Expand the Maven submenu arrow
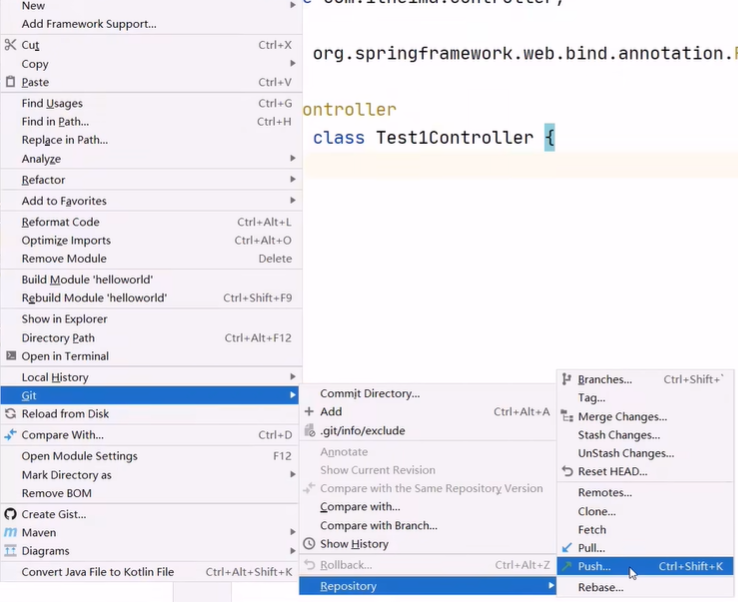This screenshot has width=738, height=602. pos(293,532)
